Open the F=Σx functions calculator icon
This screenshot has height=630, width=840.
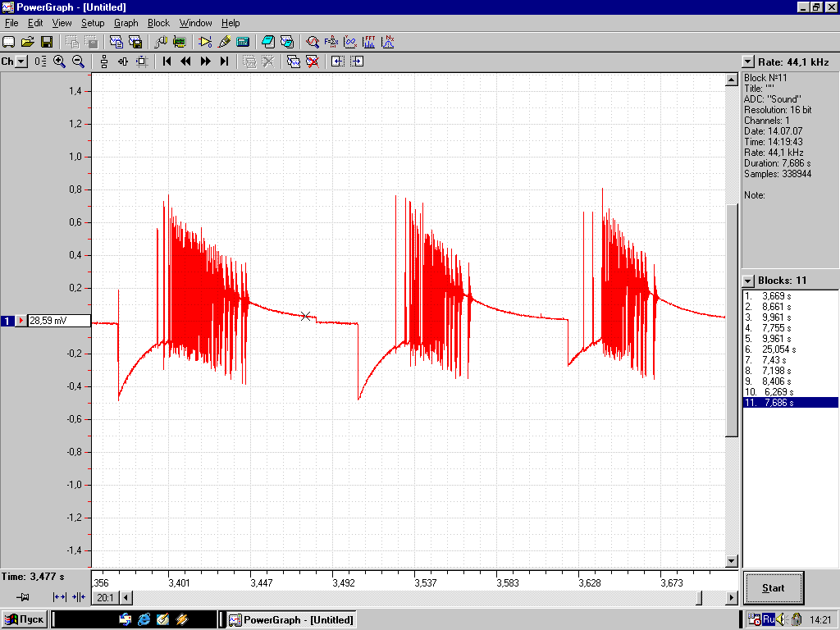pyautogui.click(x=331, y=42)
